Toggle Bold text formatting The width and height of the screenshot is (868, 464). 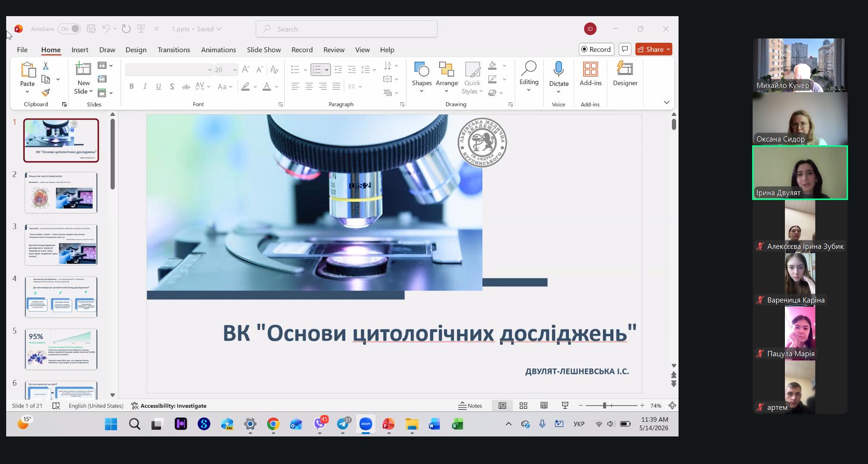[x=132, y=86]
